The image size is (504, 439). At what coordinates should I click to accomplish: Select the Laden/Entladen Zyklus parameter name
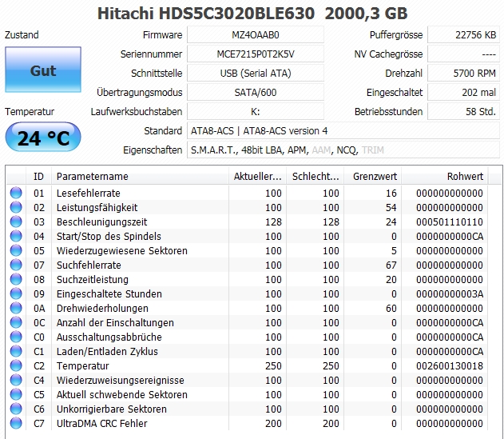coord(107,352)
